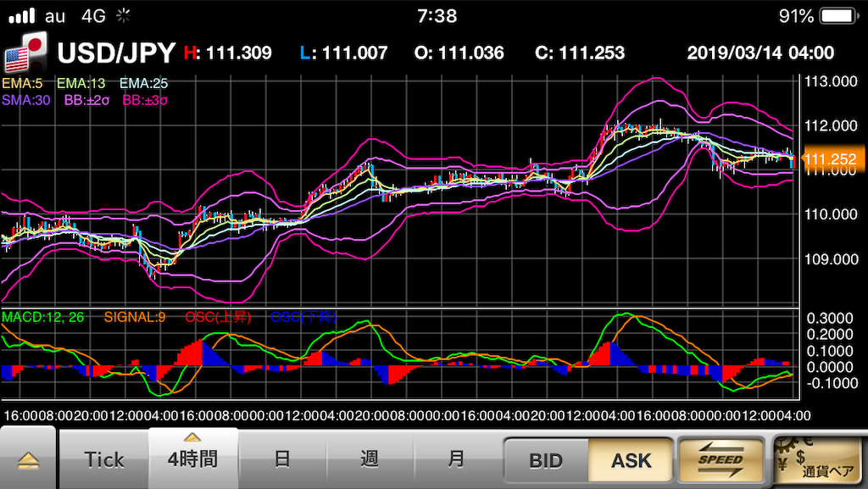Image resolution: width=868 pixels, height=489 pixels.
Task: Tap the 113.000 price axis label
Action: pos(831,82)
